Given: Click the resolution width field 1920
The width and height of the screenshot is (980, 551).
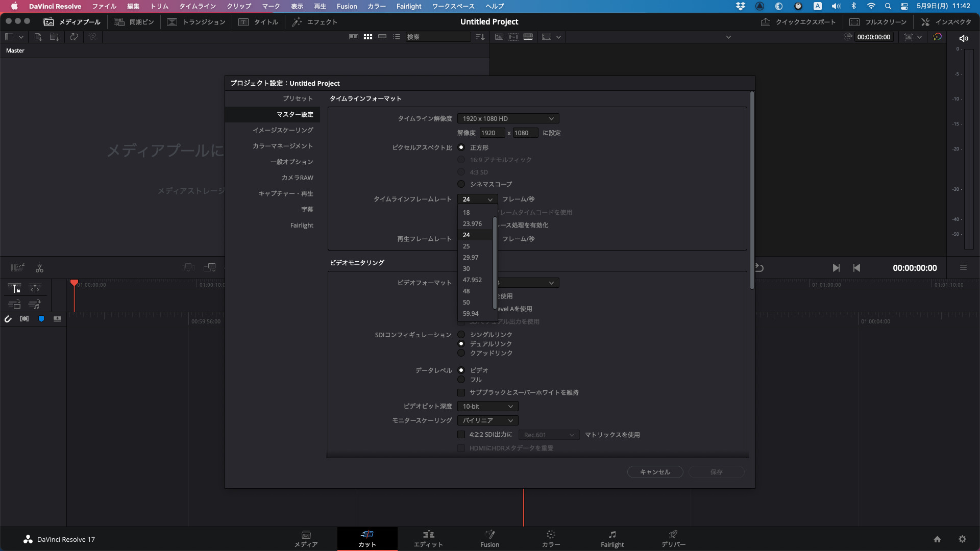Looking at the screenshot, I should click(x=493, y=133).
